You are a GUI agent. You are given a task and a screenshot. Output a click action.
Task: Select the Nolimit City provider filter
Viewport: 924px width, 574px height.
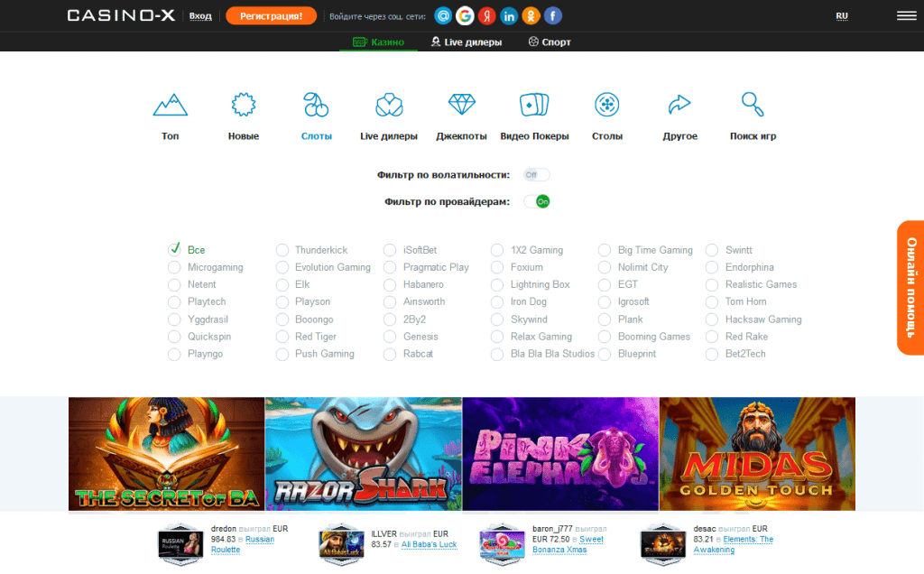pyautogui.click(x=633, y=267)
